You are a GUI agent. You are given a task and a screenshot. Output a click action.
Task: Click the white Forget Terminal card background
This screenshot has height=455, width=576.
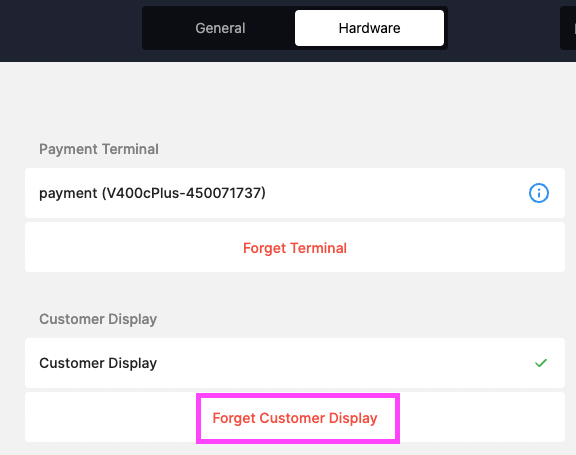point(110,248)
